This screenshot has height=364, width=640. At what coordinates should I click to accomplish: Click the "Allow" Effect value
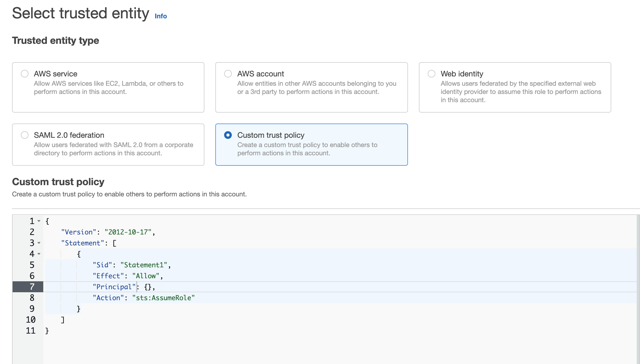[146, 276]
